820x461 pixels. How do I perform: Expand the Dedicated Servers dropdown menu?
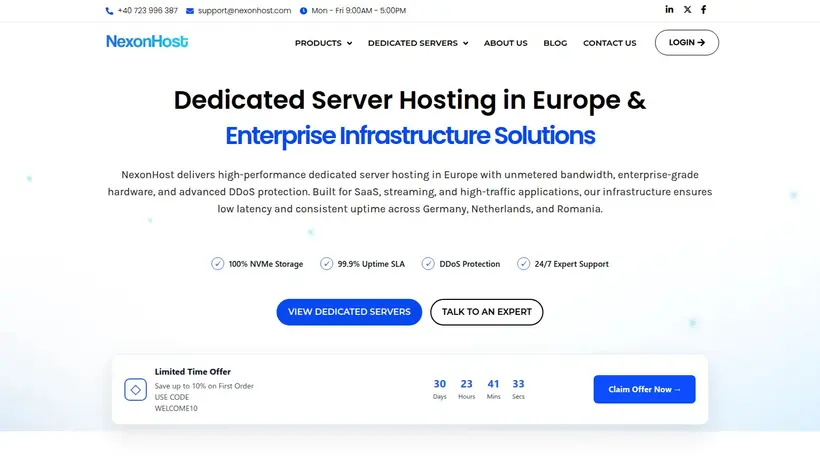click(418, 43)
